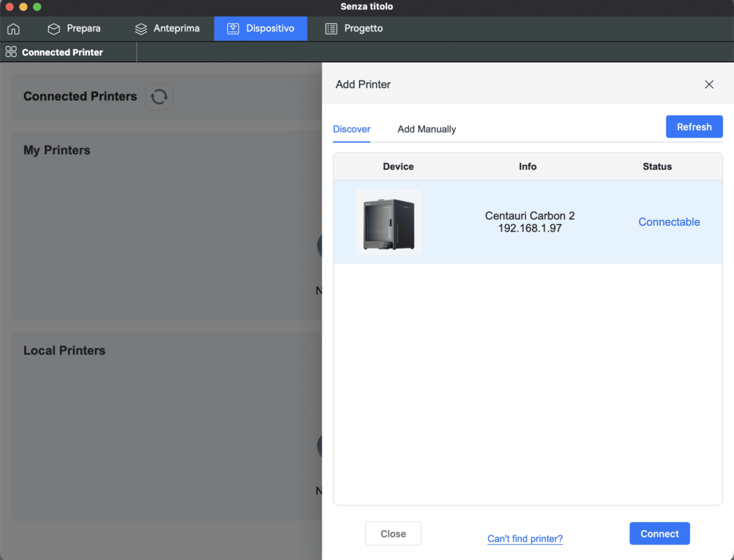Click the Connectable status text
Viewport: 734px width, 560px height.
tap(669, 222)
